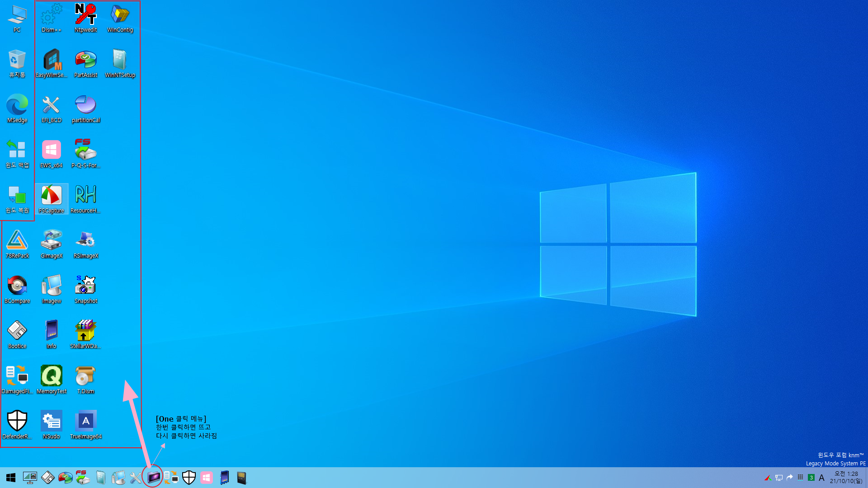Click the monitor graph taskbar icon
The image size is (868, 488).
[x=30, y=478]
